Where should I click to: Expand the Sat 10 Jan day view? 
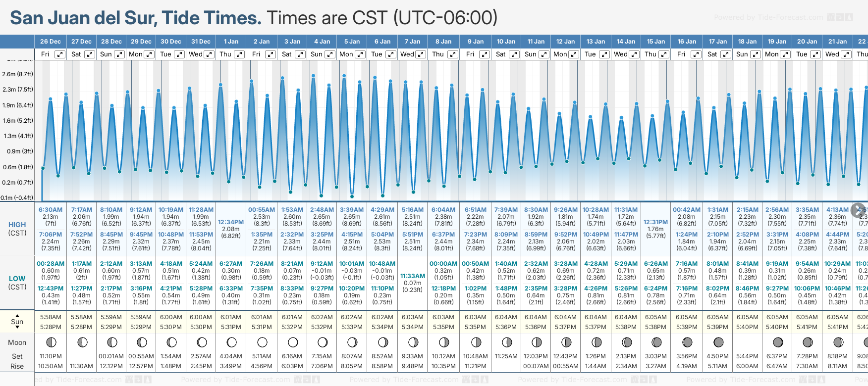pos(514,54)
